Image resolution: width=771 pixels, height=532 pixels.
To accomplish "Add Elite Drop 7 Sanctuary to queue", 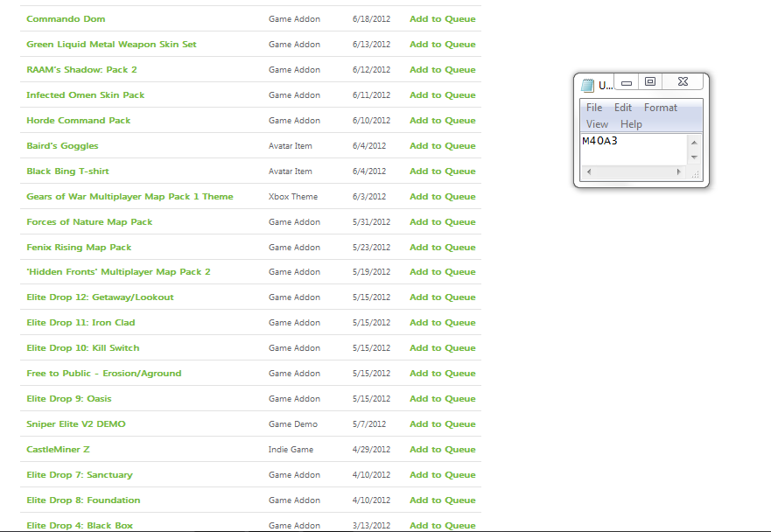I will tap(443, 475).
